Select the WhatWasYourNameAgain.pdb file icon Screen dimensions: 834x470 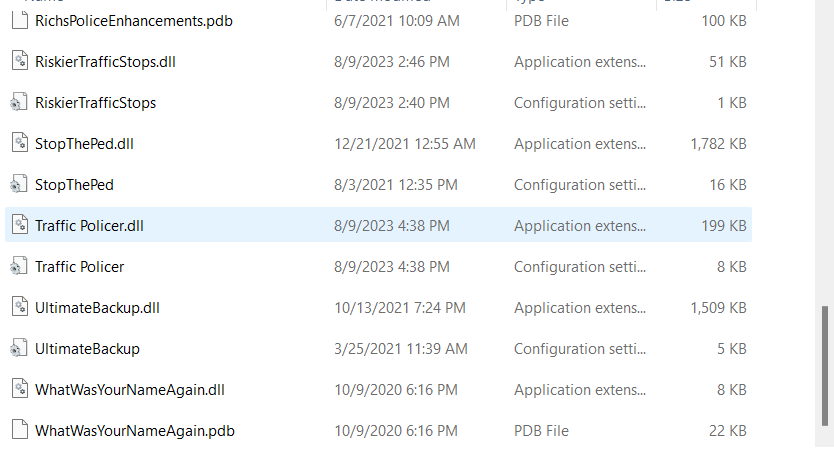point(19,430)
